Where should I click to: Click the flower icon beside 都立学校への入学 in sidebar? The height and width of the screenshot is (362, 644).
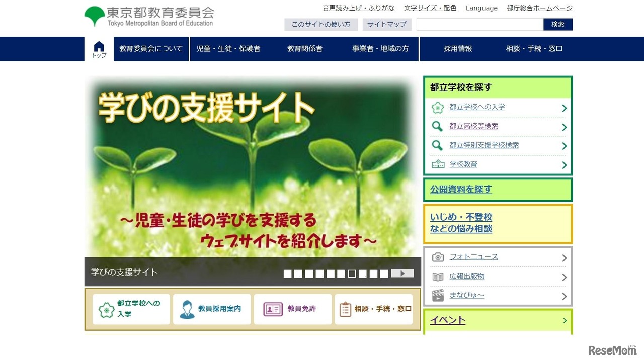coord(438,108)
